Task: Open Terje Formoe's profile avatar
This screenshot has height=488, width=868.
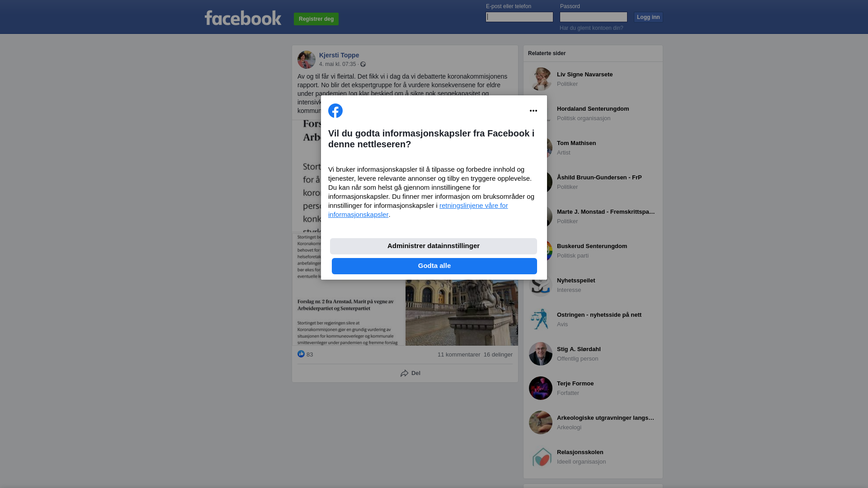Action: pos(541,388)
